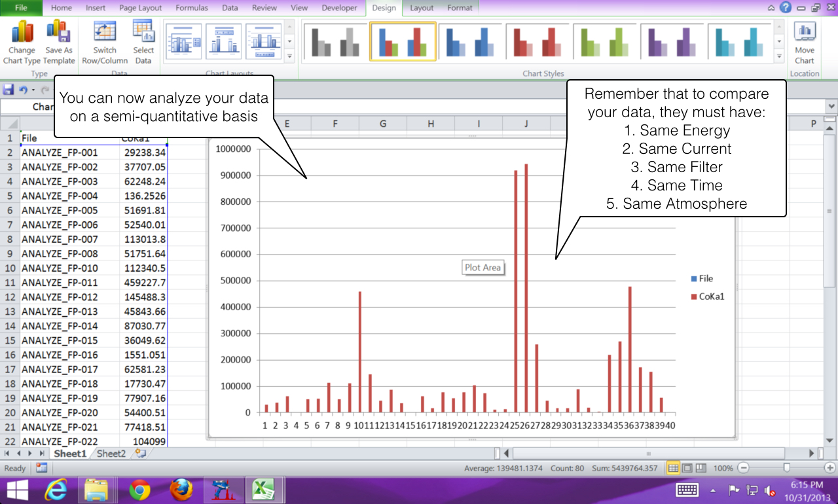
Task: Open Excel from the Windows taskbar
Action: point(263,490)
